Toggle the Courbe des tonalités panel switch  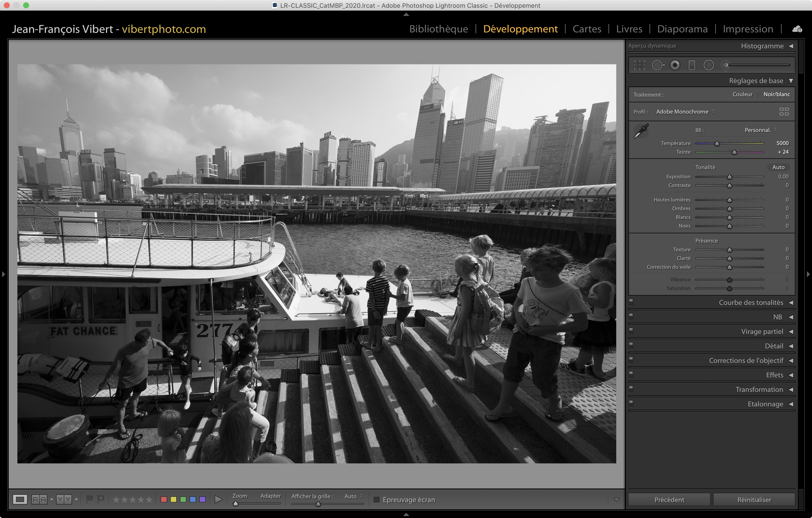tap(631, 302)
